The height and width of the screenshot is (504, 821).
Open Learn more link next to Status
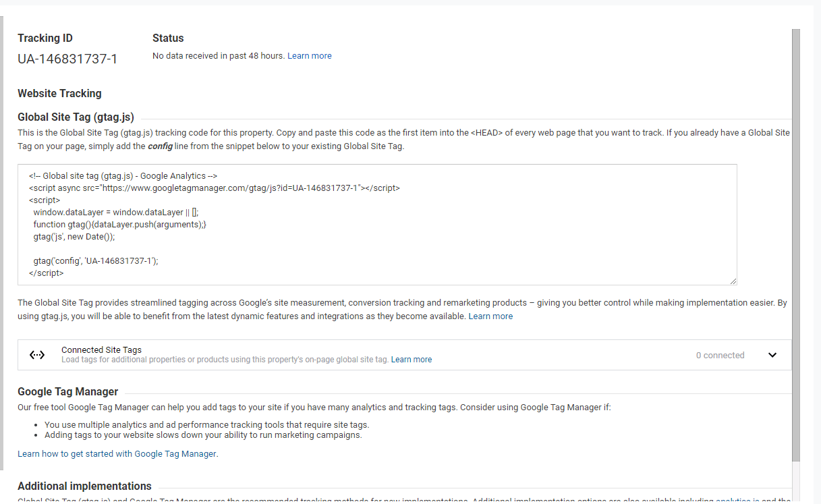coord(310,56)
